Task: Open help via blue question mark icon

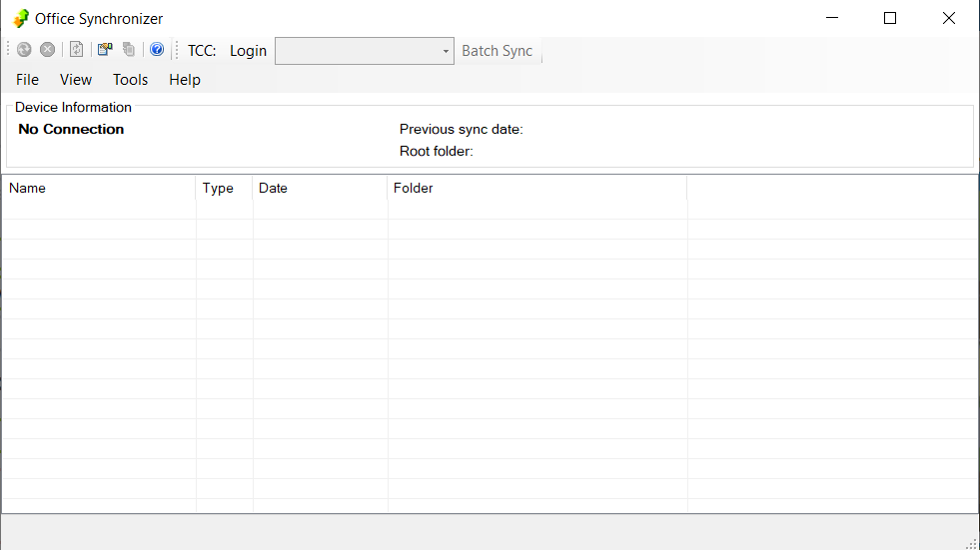Action: pyautogui.click(x=157, y=49)
